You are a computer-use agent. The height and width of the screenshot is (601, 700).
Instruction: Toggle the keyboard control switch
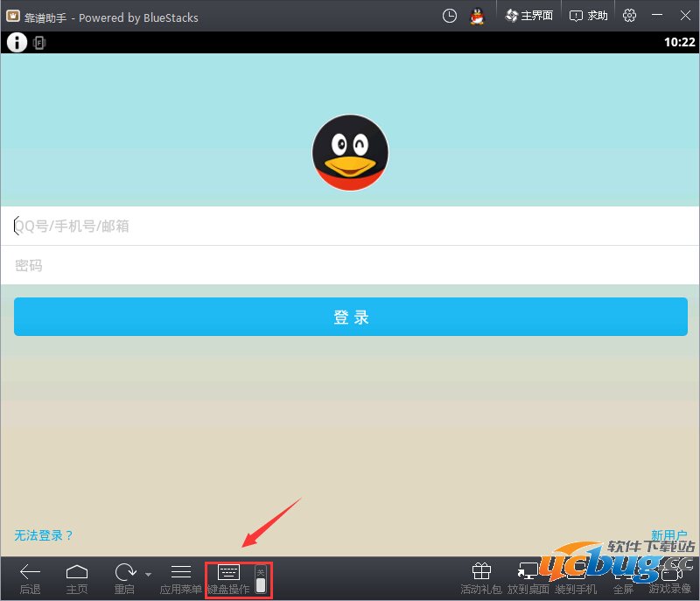click(261, 579)
